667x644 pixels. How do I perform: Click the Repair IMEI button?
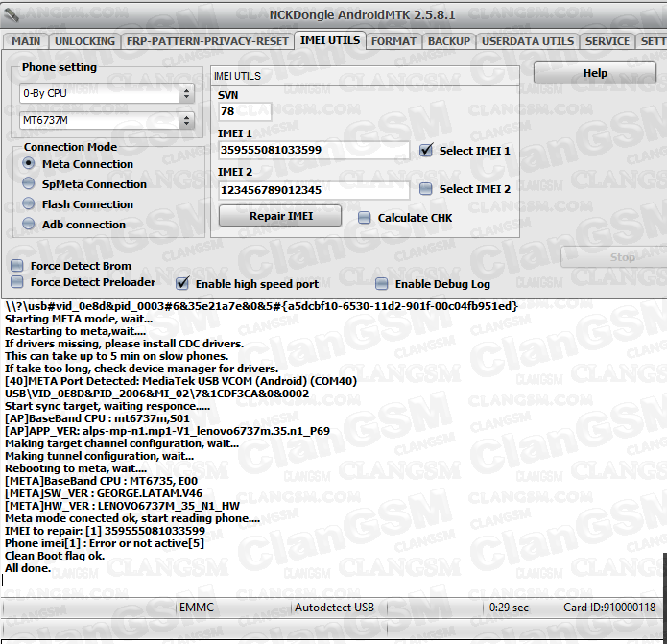click(x=280, y=216)
